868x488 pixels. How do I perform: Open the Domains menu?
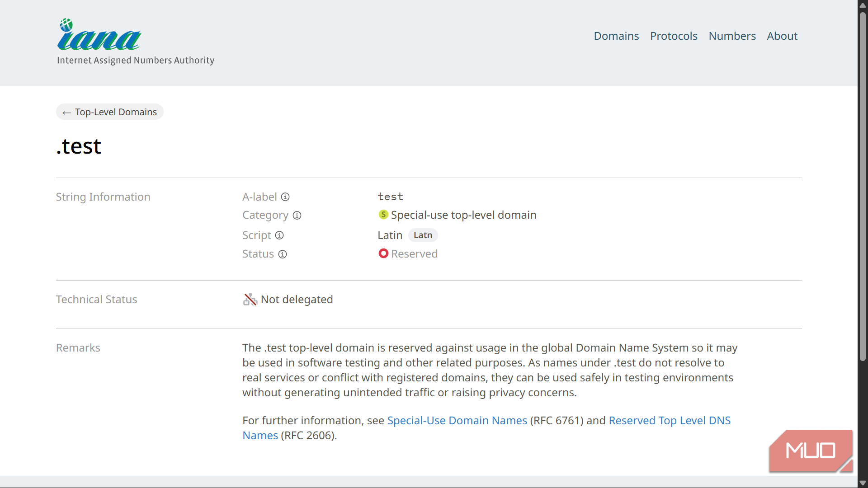[x=616, y=36]
